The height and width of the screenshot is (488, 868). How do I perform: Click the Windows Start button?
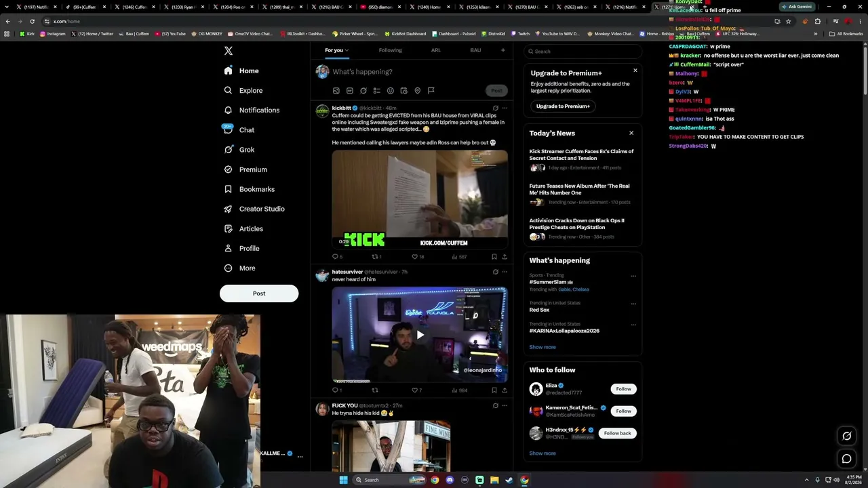tap(343, 480)
